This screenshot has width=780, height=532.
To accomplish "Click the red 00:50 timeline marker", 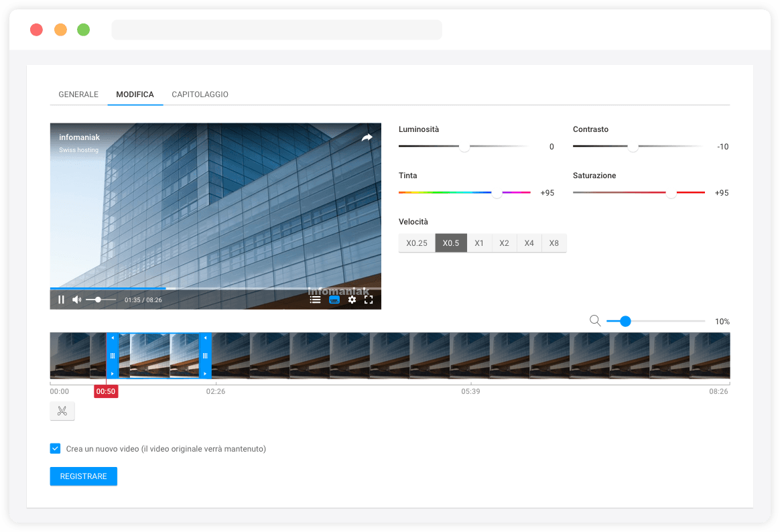I will [106, 391].
